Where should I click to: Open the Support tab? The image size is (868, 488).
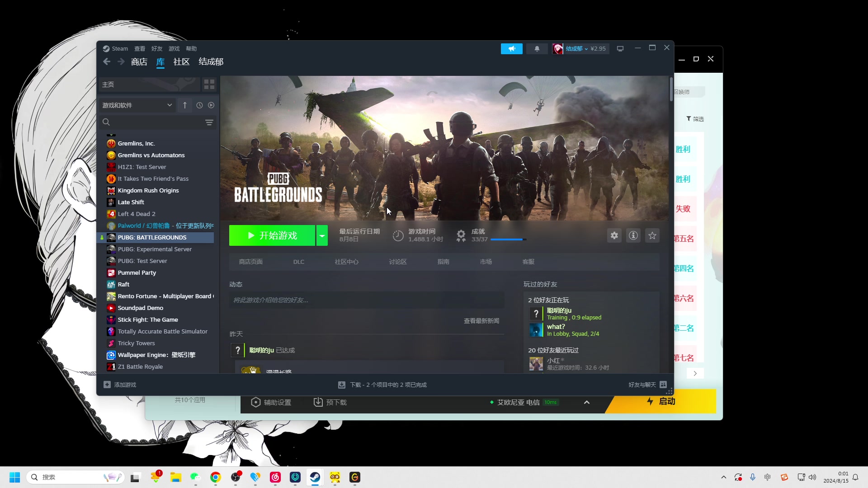pyautogui.click(x=528, y=262)
